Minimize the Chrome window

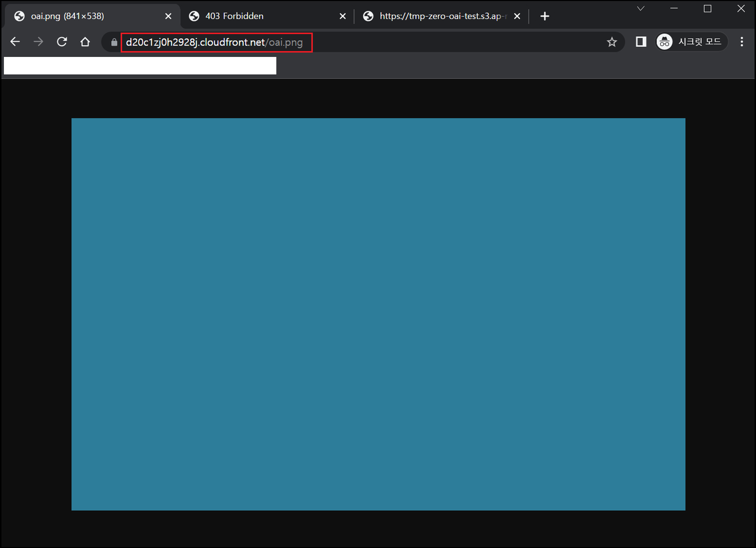click(674, 8)
